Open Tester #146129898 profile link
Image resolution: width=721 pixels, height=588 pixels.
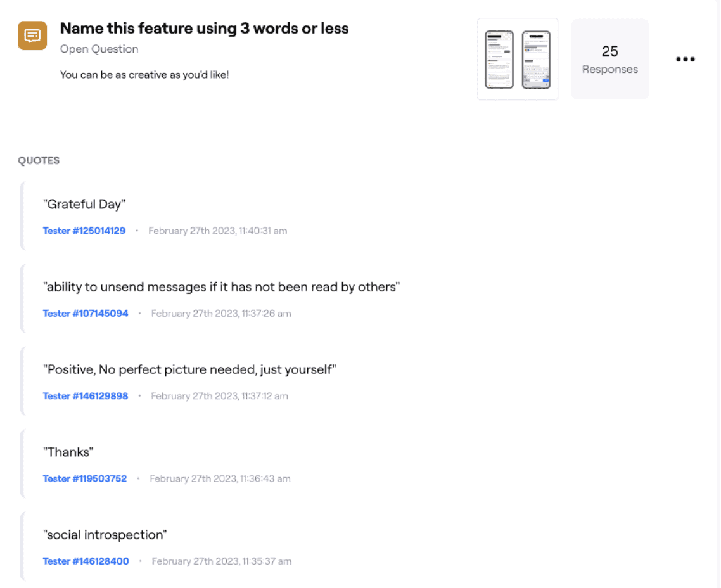pos(86,396)
